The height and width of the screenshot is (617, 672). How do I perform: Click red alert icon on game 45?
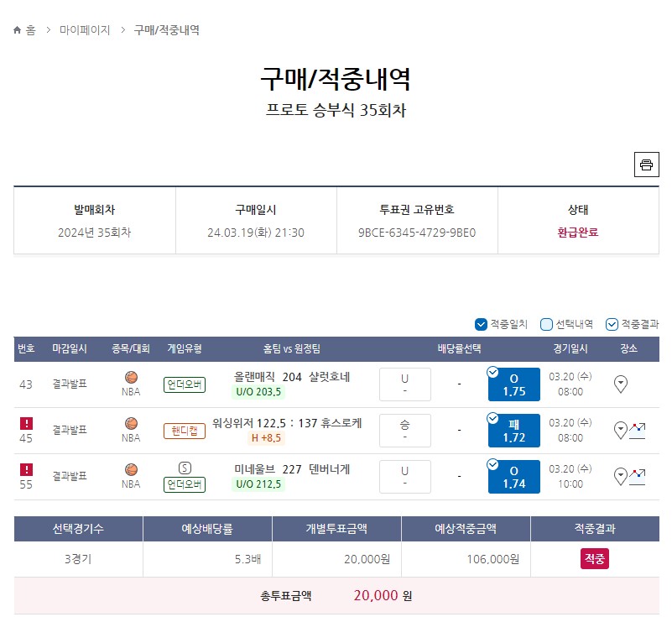click(x=26, y=424)
